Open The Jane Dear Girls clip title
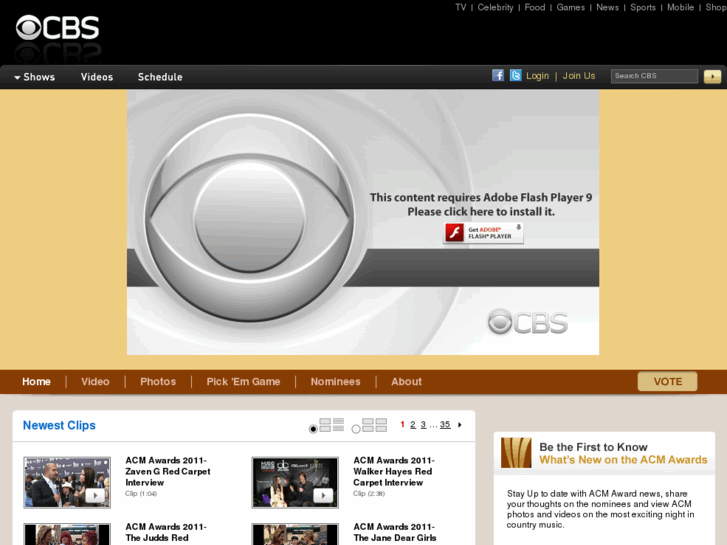727x545 pixels. pos(395,532)
